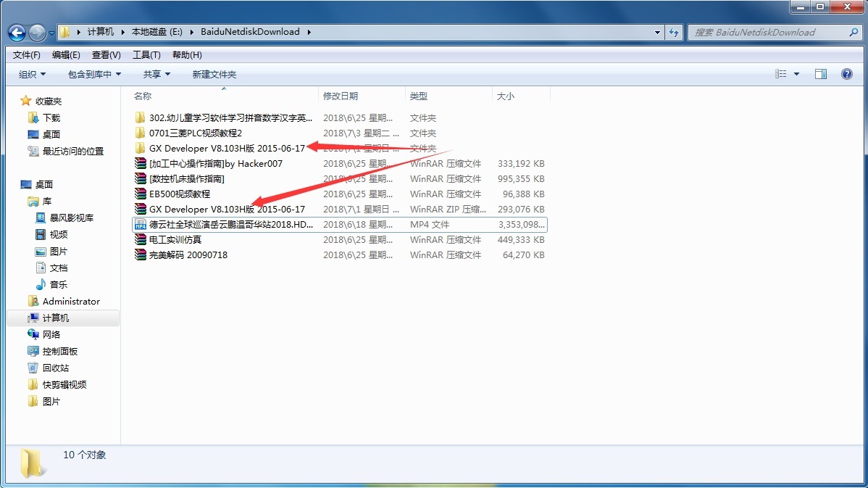Click the refresh icon in the address bar
Viewport: 868px width, 488px height.
pos(673,32)
